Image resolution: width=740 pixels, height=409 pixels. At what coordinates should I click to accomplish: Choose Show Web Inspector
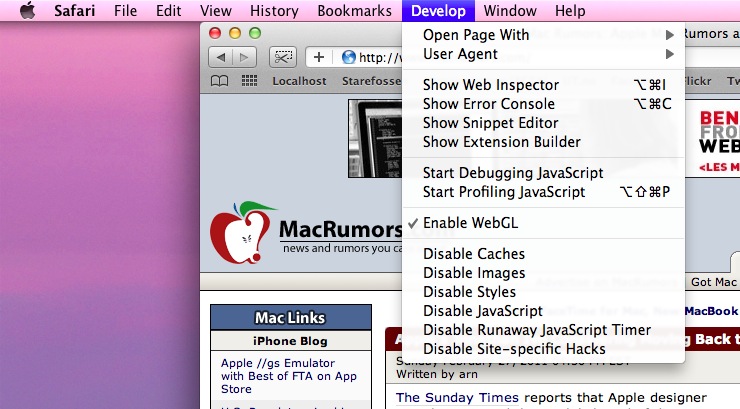point(543,85)
